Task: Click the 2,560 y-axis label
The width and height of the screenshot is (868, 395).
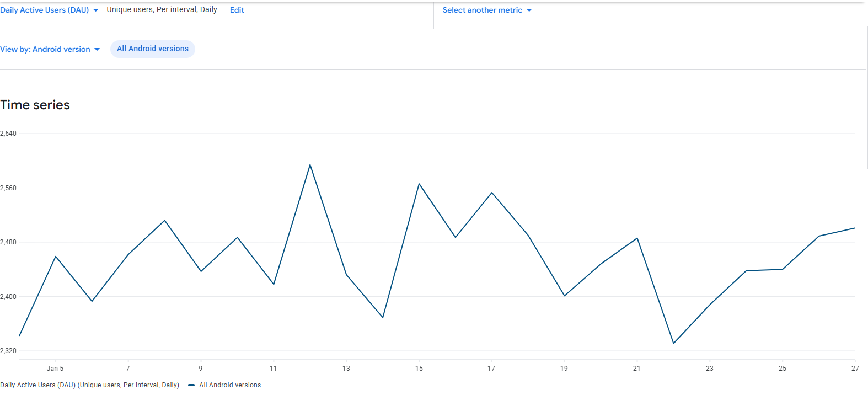Action: click(8, 188)
